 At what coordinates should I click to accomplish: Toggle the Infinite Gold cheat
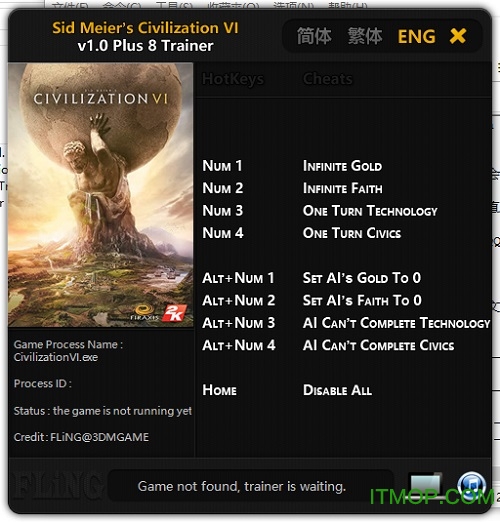click(x=342, y=166)
